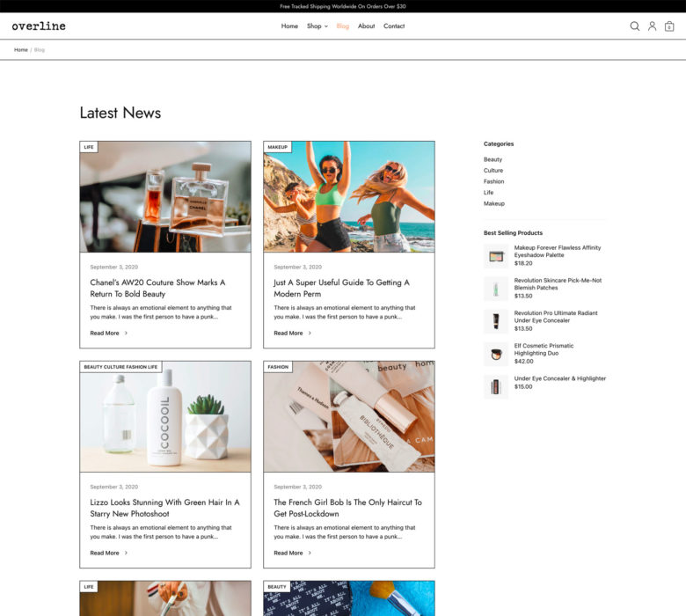Viewport: 686px width, 616px height.
Task: Navigate to Contact in top menu
Action: click(394, 26)
